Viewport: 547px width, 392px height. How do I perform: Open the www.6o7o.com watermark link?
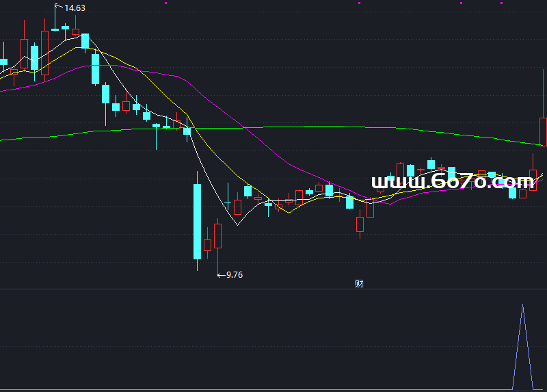point(452,182)
